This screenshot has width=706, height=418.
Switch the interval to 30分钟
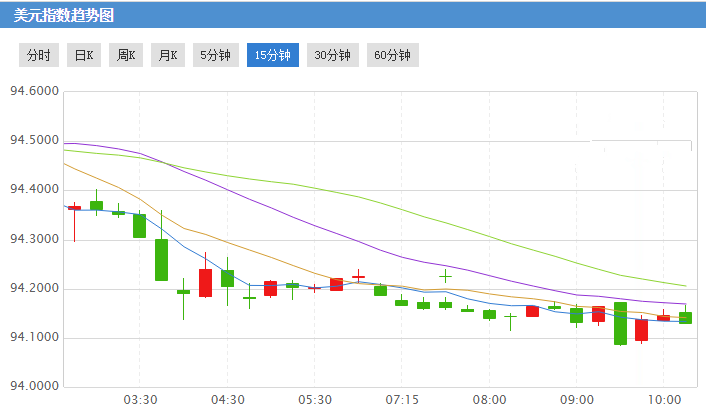click(332, 55)
